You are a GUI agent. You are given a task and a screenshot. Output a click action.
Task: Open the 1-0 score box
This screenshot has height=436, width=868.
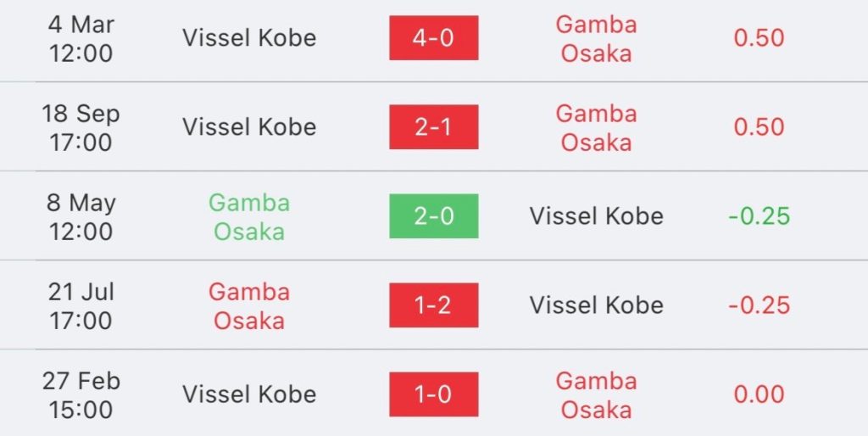pyautogui.click(x=433, y=394)
